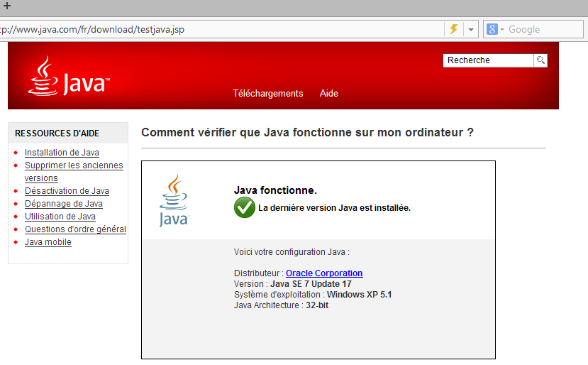Open Java mobile link
Viewport: 588px width, 365px height.
(x=48, y=242)
